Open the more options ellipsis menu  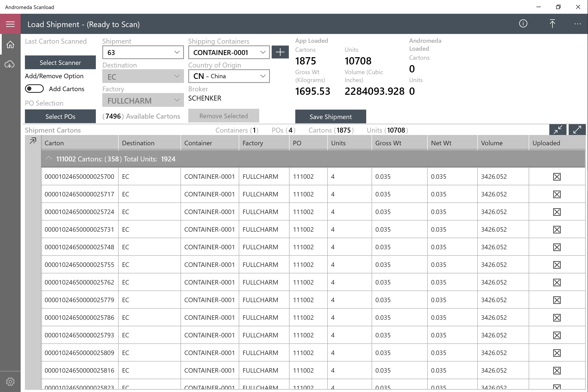point(577,24)
